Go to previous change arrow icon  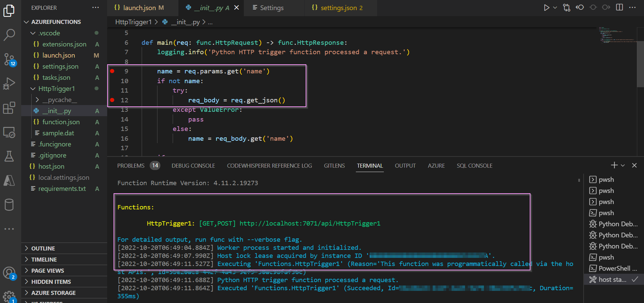coord(580,7)
